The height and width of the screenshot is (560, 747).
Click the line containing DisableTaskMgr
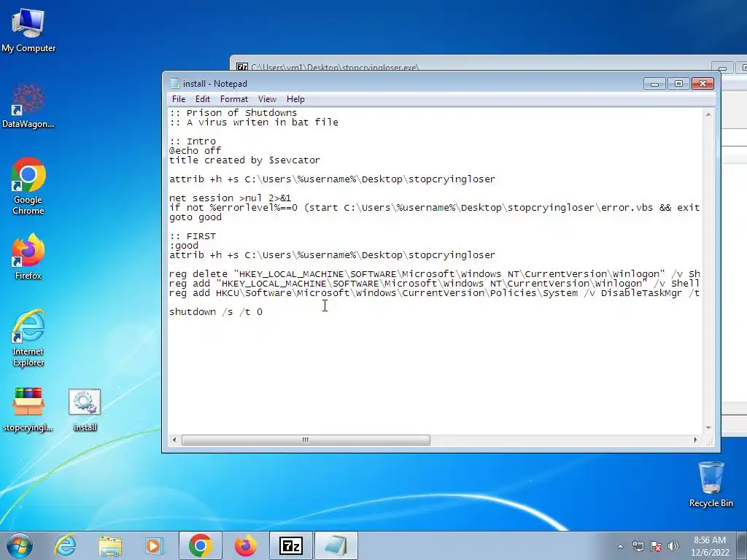pos(435,293)
